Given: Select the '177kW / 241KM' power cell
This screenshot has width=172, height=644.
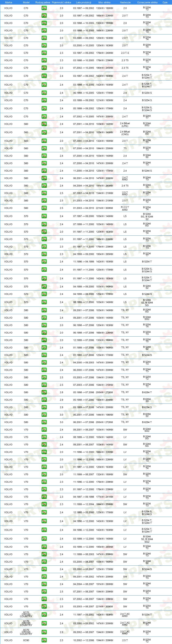Looking at the screenshot, I should [x=104, y=497].
